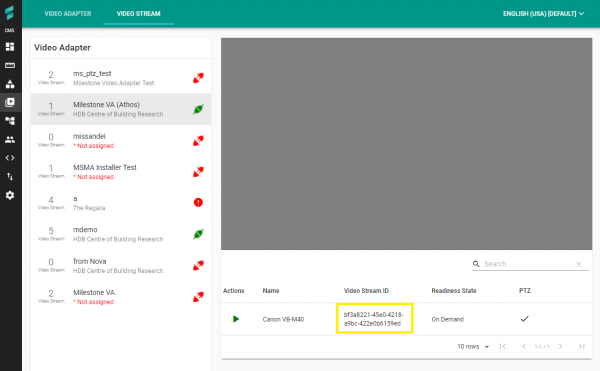Open the hierarchy tree sidebar icon
Viewport: 600px width, 371px height.
click(x=10, y=121)
